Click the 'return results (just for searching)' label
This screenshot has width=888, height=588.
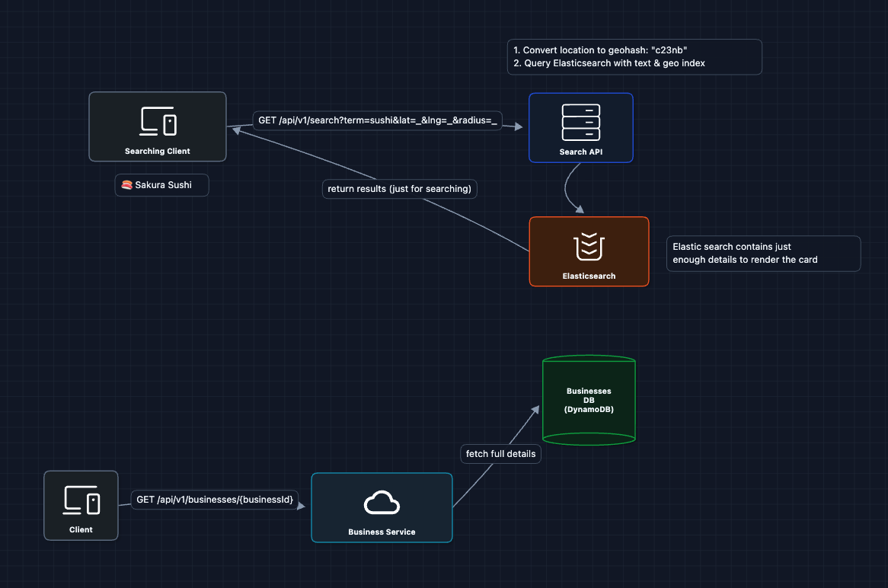(x=400, y=189)
